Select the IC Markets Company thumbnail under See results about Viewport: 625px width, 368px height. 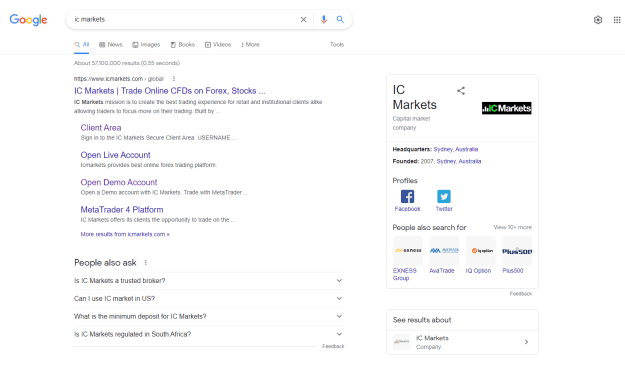[401, 342]
